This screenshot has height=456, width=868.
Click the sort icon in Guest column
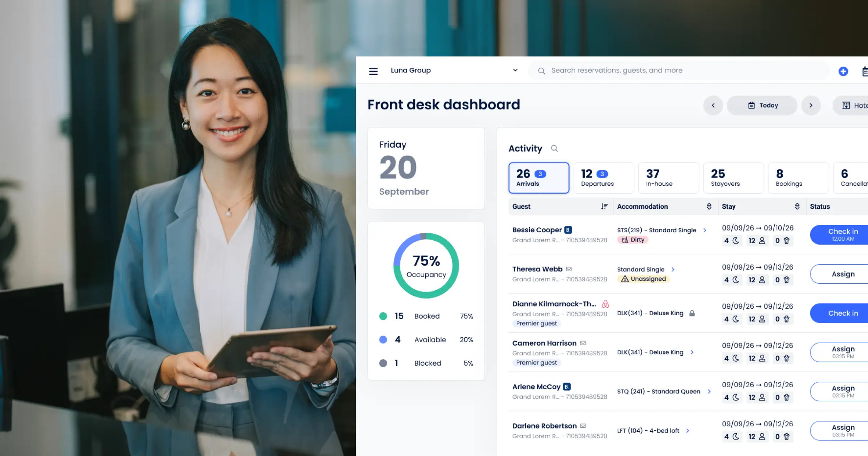tap(604, 206)
